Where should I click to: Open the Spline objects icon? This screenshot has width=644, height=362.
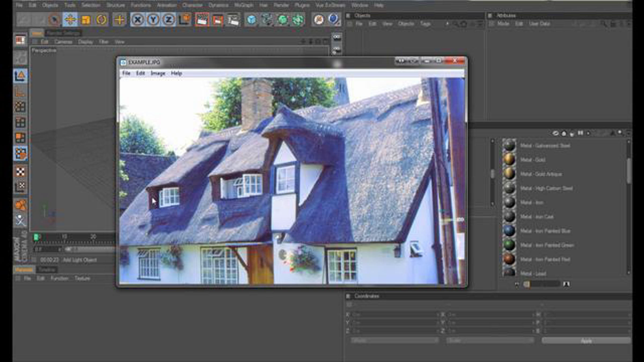pyautogui.click(x=267, y=20)
